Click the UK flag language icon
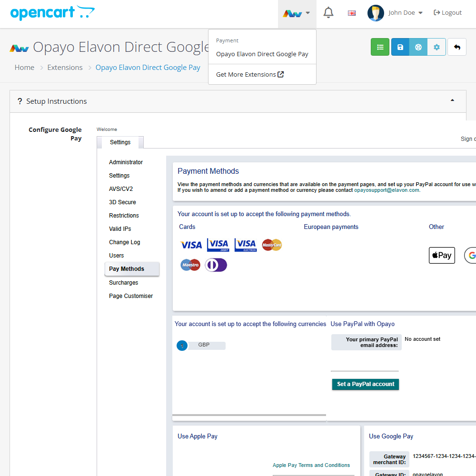 coord(352,13)
